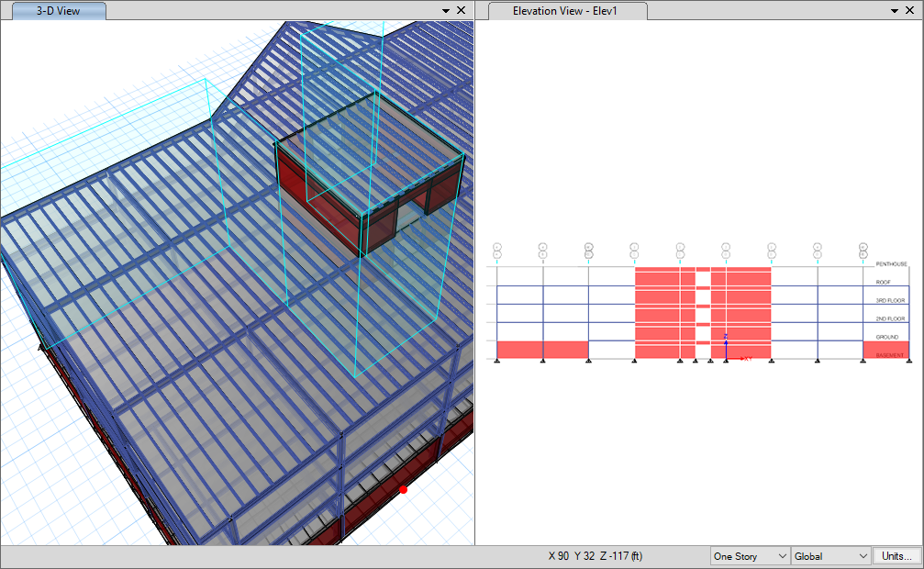Screen dimensions: 924x569
Task: Click the 2ND FLOOR story label
Action: [x=890, y=318]
